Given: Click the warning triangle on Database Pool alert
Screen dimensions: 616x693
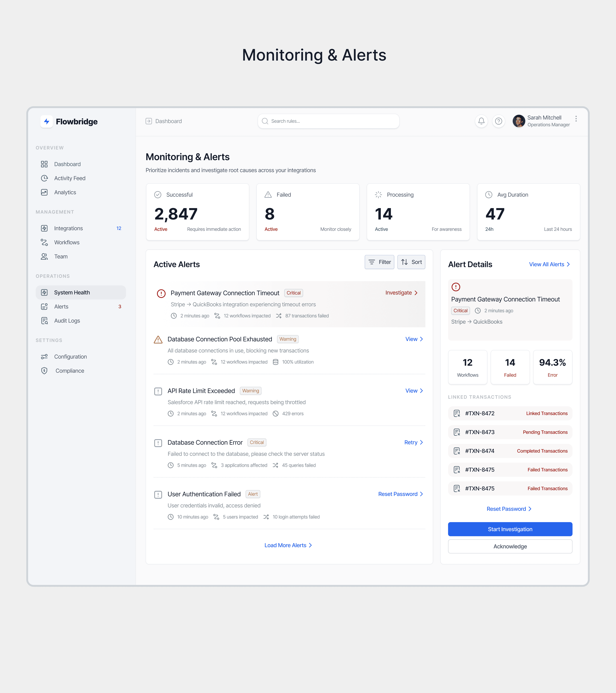Looking at the screenshot, I should 158,339.
